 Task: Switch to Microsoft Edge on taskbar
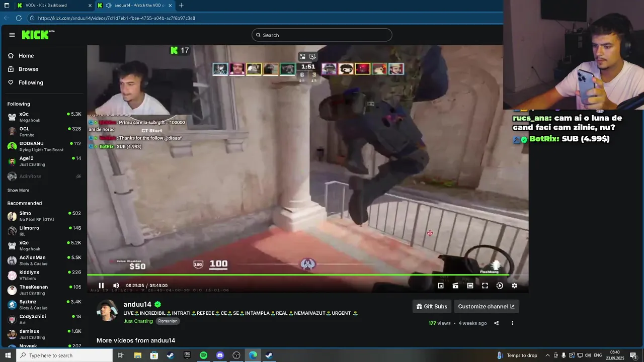click(253, 355)
